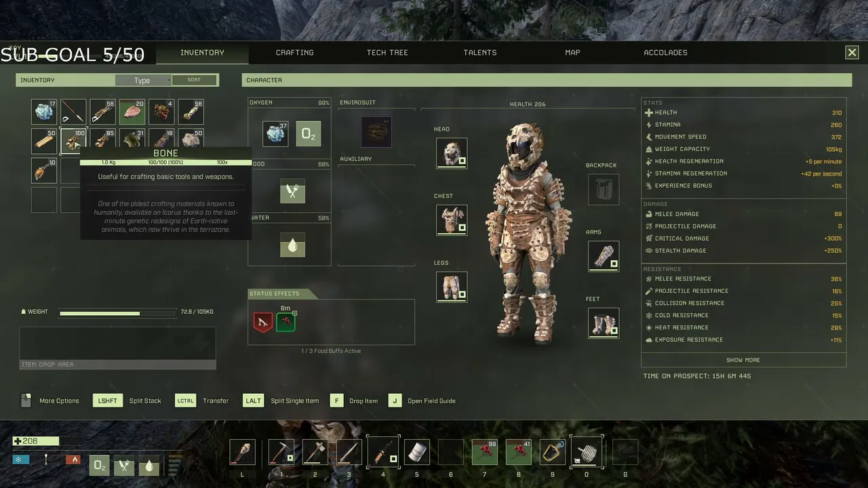The width and height of the screenshot is (868, 488).
Task: Expand stats with Show More
Action: point(743,360)
